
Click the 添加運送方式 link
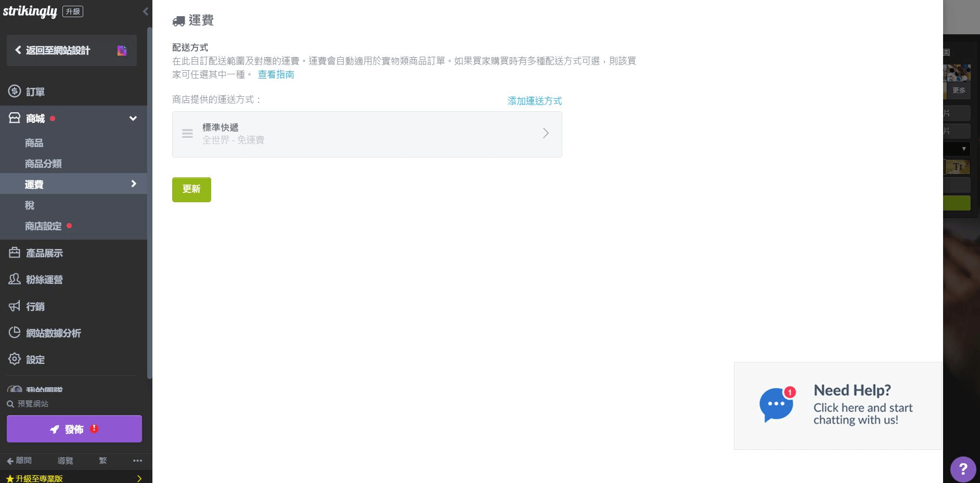tap(534, 101)
